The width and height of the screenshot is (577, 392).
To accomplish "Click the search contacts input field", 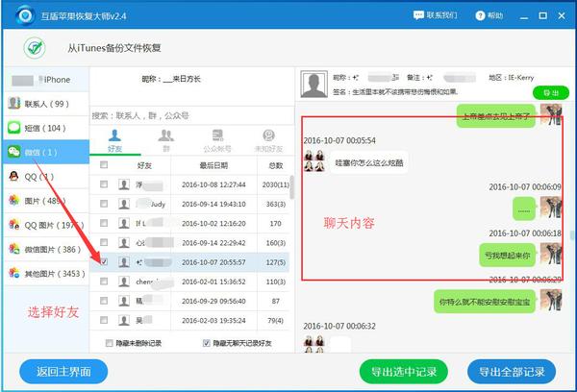I will pyautogui.click(x=191, y=116).
